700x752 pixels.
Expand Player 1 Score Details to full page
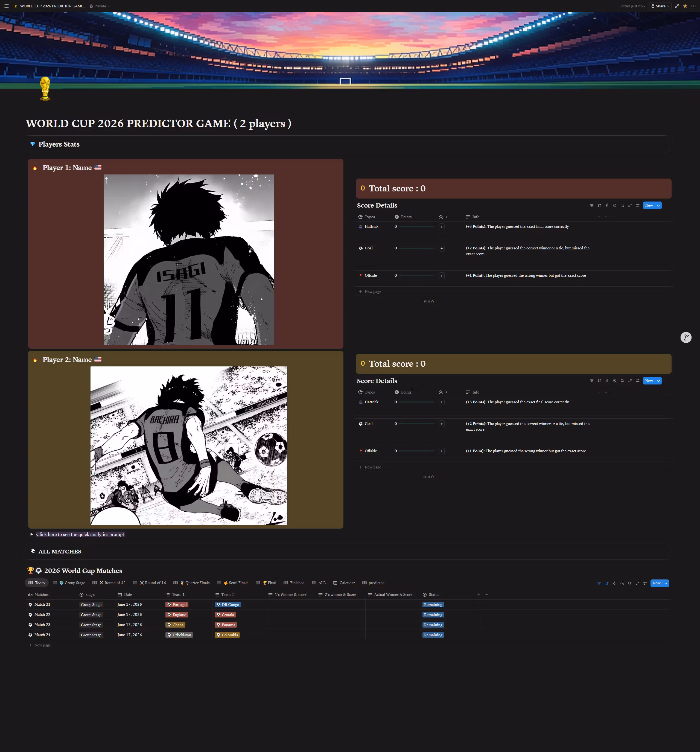(x=630, y=205)
